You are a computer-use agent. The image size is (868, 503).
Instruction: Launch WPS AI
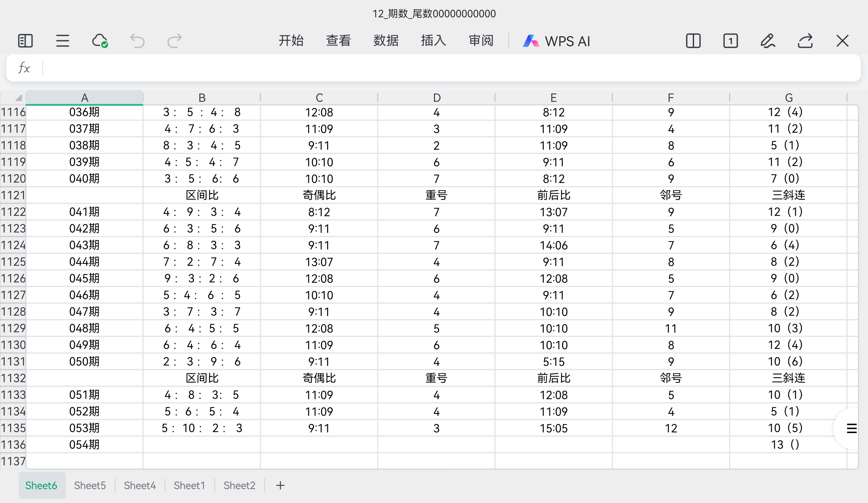[557, 41]
